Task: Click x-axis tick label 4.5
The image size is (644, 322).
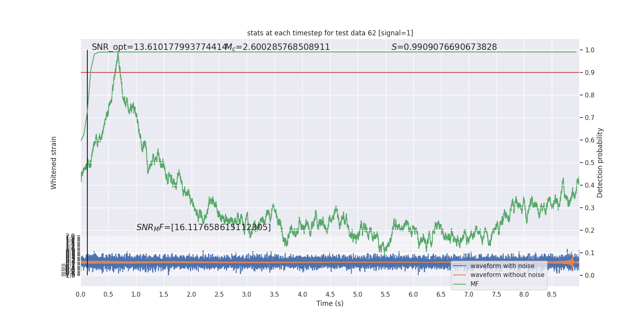Action: (x=330, y=295)
